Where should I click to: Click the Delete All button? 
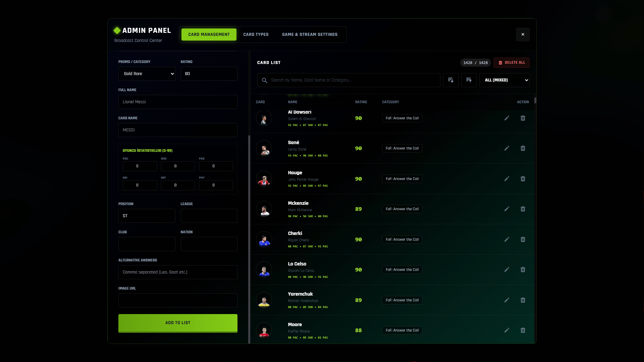click(x=512, y=63)
